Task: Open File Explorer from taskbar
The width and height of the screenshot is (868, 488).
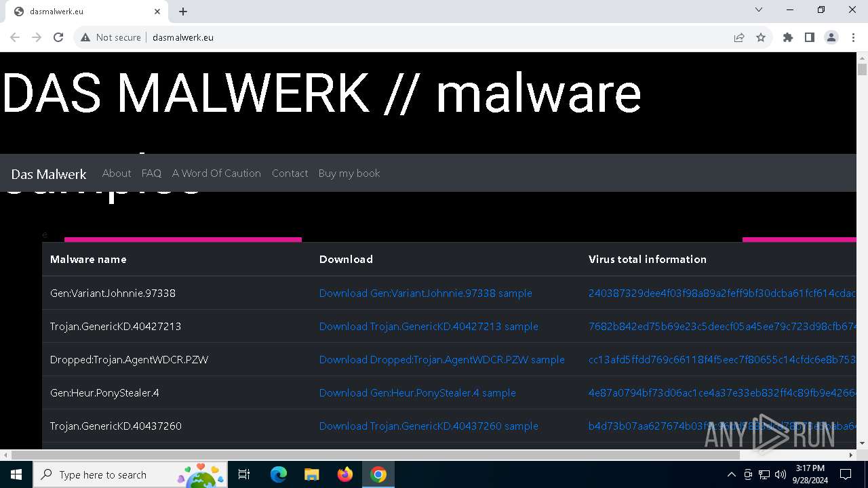Action: tap(312, 474)
